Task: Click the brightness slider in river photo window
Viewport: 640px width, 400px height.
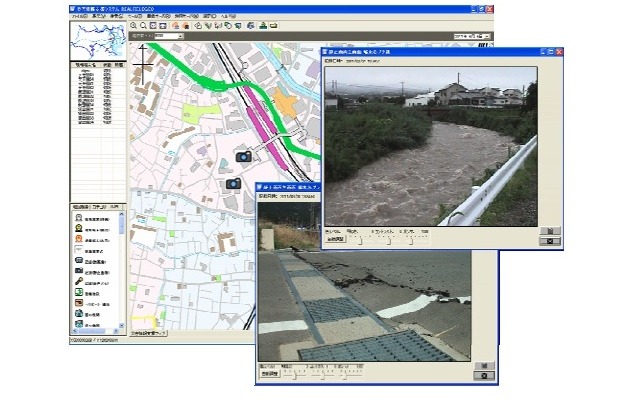Action: coord(360,240)
